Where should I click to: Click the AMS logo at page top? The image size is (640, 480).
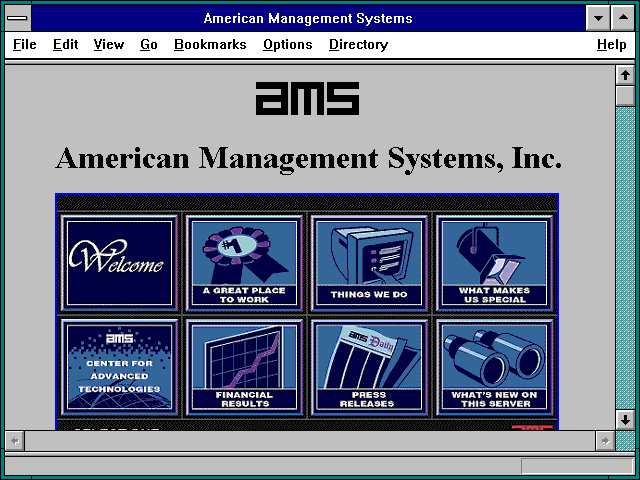tap(307, 98)
